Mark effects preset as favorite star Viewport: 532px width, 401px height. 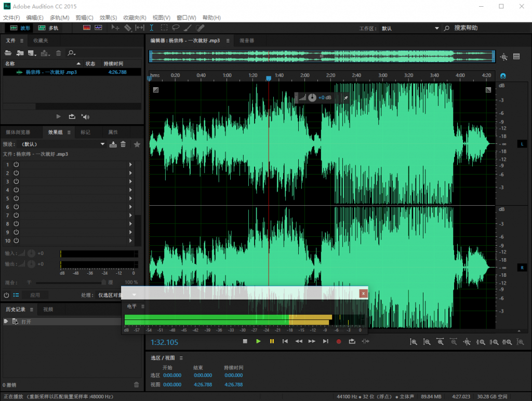[137, 144]
